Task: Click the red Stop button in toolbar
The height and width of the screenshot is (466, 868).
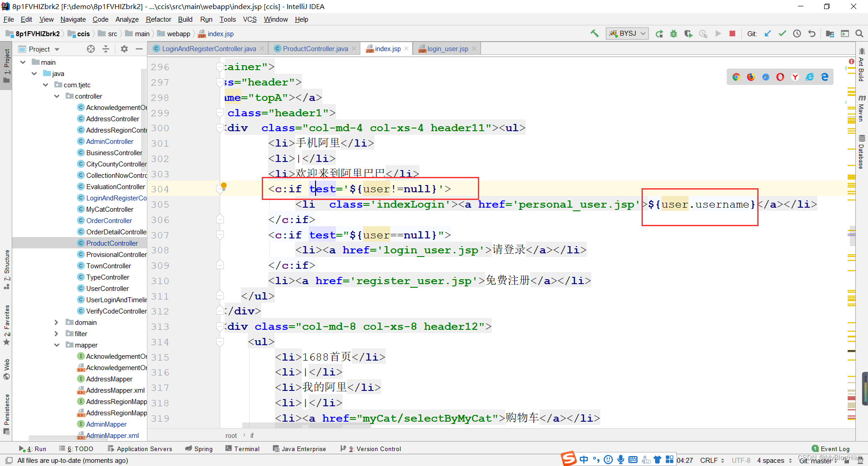Action: [732, 33]
